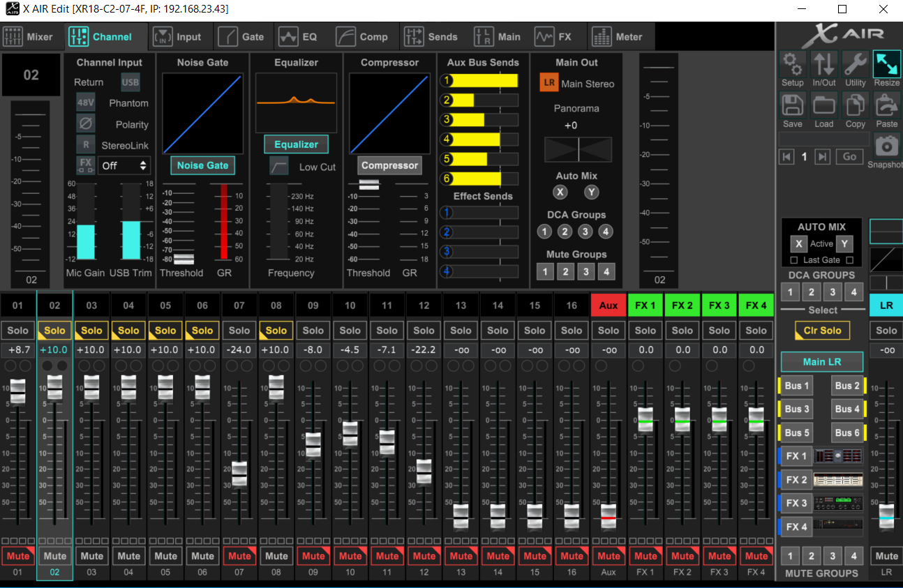Mute channel 07
This screenshot has width=903, height=588.
tap(239, 556)
